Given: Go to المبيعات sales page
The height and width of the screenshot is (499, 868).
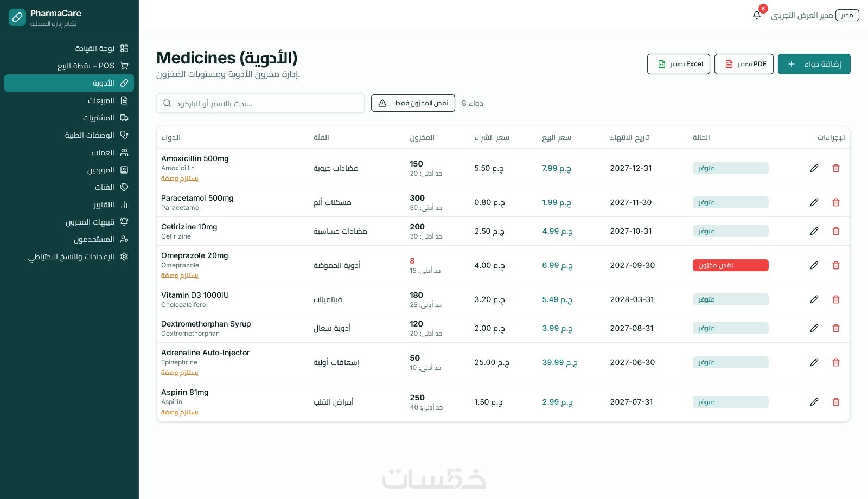Looking at the screenshot, I should pos(69,100).
